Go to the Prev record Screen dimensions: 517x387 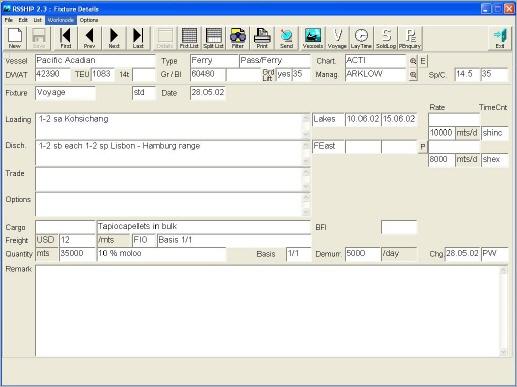(x=89, y=38)
